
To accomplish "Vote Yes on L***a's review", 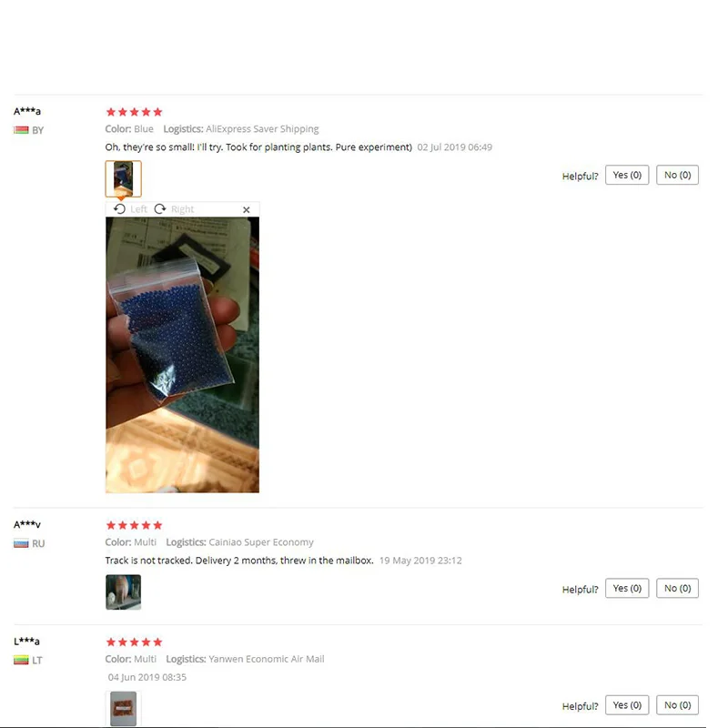I will 627,704.
